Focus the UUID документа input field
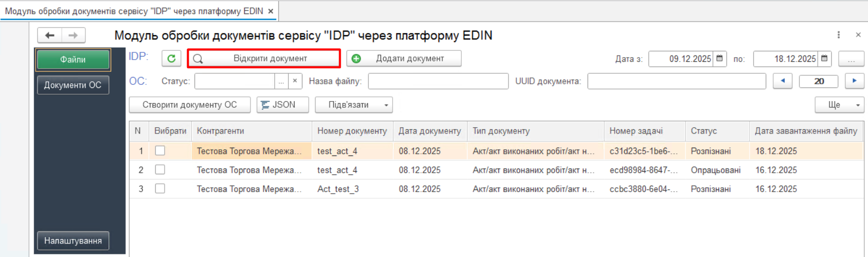868x257 pixels. 676,81
